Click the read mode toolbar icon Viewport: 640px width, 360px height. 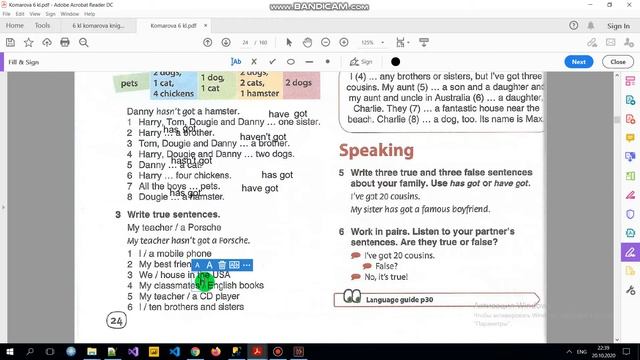424,42
